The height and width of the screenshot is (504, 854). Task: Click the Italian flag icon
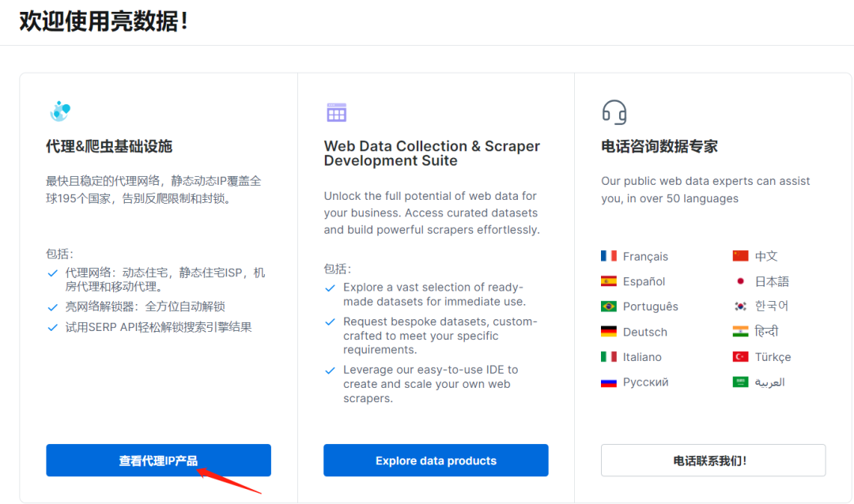[609, 356]
